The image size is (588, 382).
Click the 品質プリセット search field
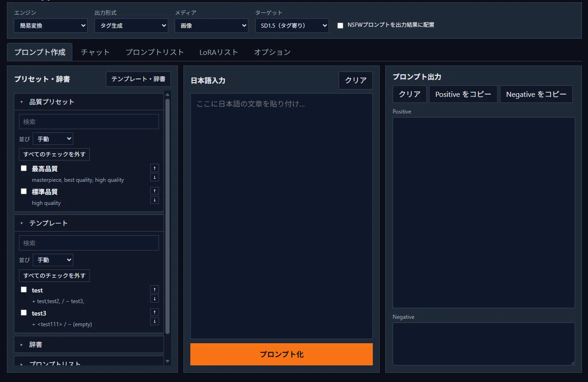click(x=89, y=122)
